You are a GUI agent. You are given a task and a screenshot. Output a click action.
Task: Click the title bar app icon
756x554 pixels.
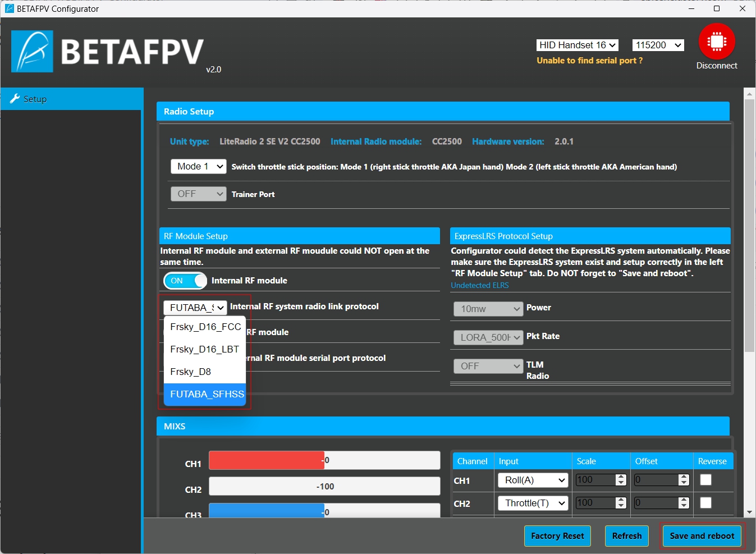pos(9,8)
